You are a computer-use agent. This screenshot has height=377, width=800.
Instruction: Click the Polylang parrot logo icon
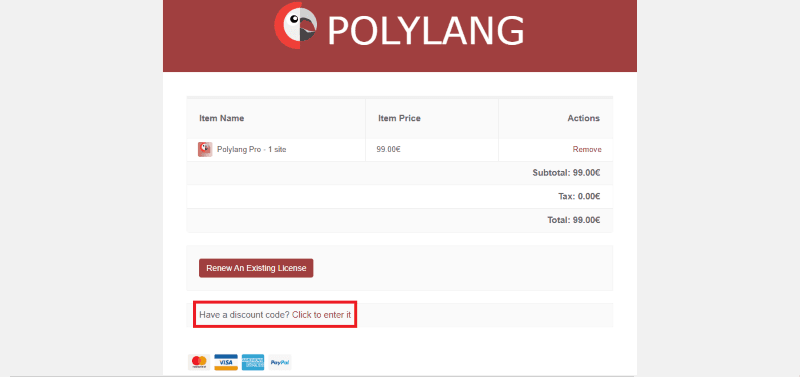[x=296, y=26]
